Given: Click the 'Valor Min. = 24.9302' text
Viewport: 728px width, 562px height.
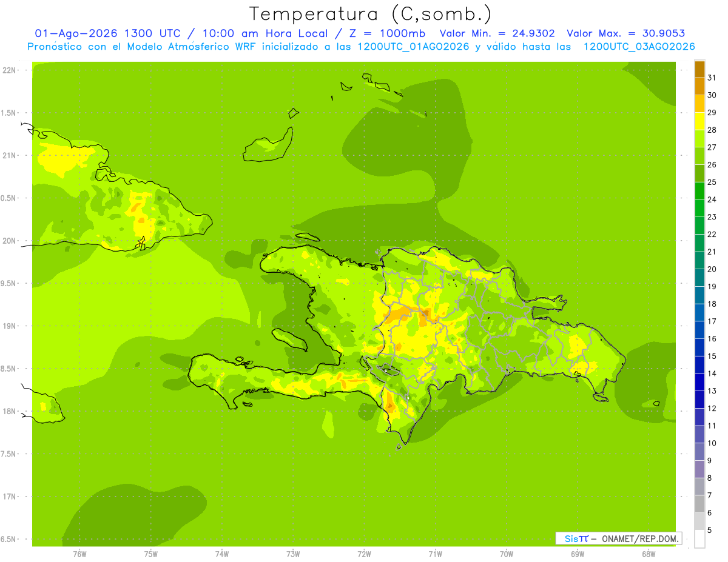Looking at the screenshot, I should click(497, 33).
